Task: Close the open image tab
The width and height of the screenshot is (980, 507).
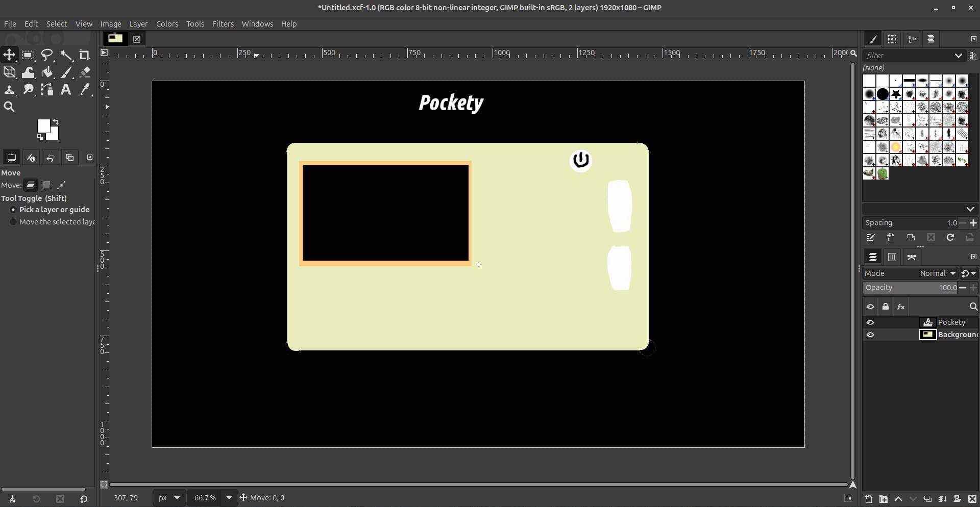Action: tap(137, 39)
